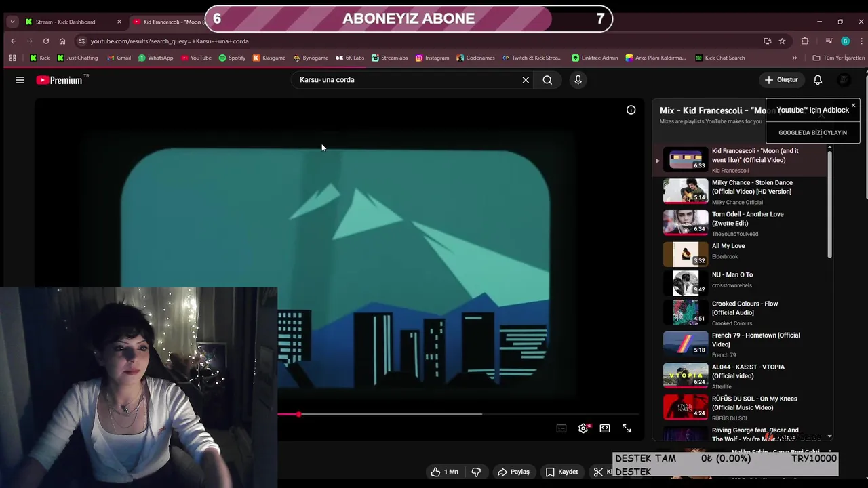Open the apps grid in bookmarks bar

point(12,58)
